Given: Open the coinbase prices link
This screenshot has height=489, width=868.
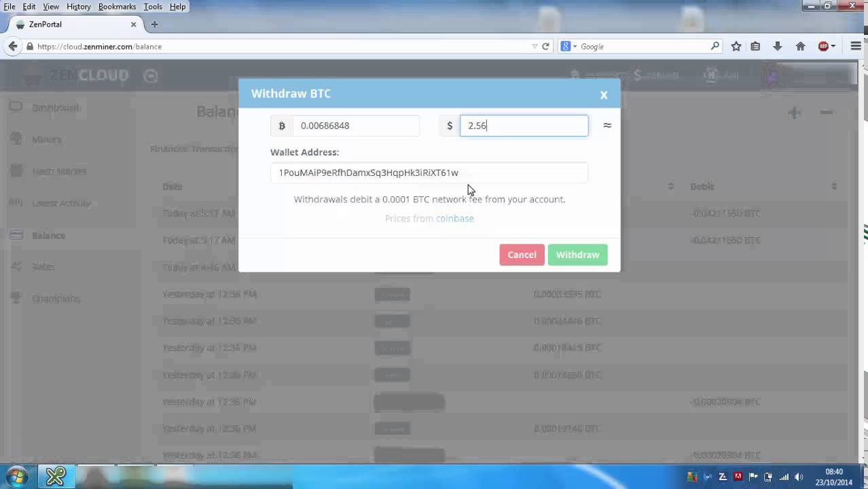Looking at the screenshot, I should pos(455,218).
